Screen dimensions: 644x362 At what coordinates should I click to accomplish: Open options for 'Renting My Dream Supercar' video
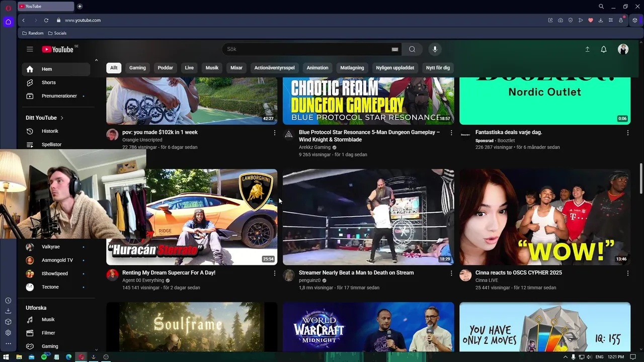point(275,273)
